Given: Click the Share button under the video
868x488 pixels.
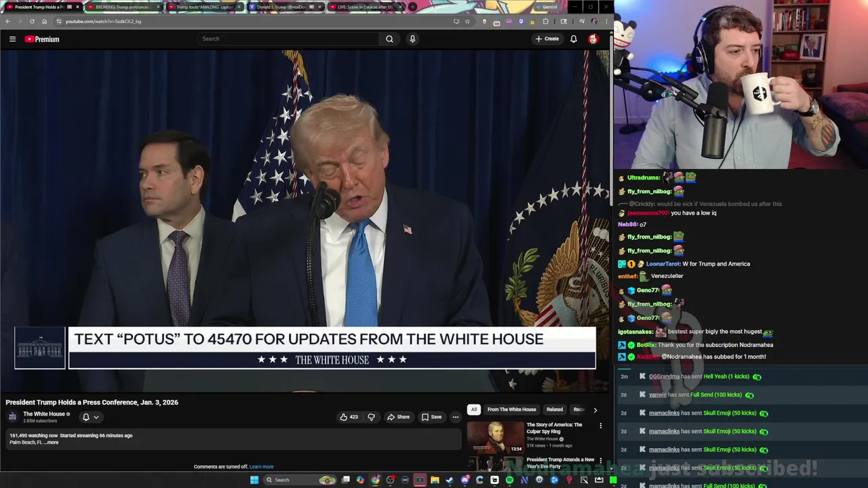Looking at the screenshot, I should coord(398,417).
